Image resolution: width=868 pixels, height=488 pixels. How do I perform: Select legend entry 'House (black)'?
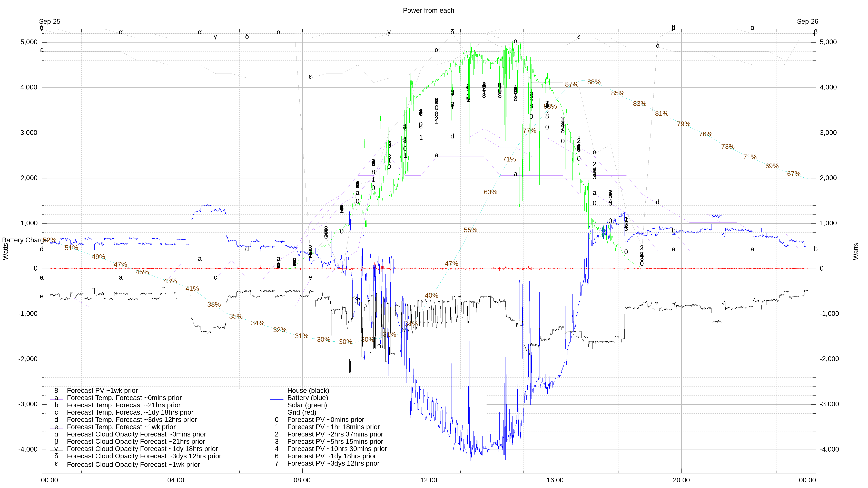click(308, 391)
